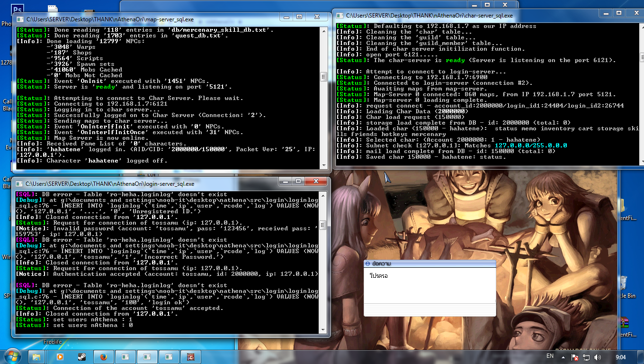Open the char-server console window system icon
This screenshot has width=644, height=364.
click(339, 16)
